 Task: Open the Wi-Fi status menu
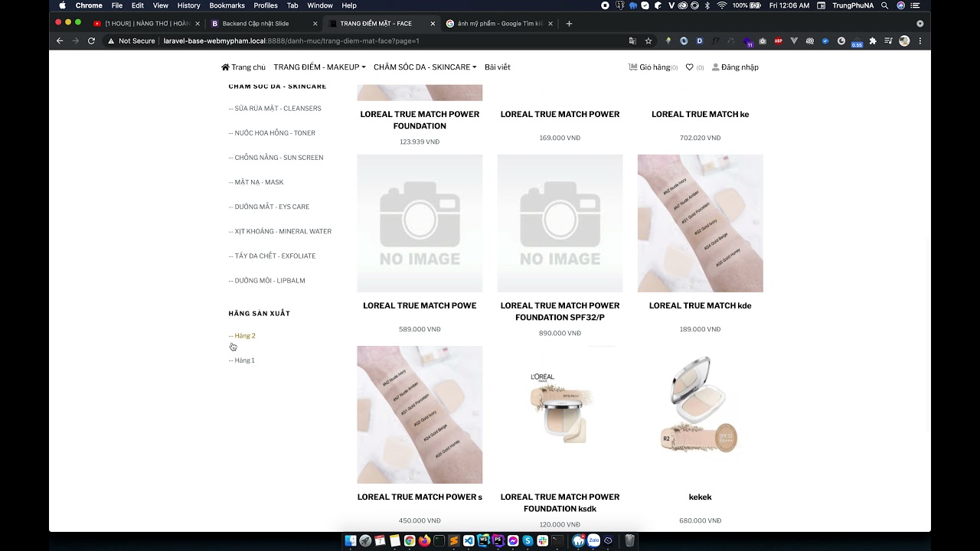pos(721,5)
